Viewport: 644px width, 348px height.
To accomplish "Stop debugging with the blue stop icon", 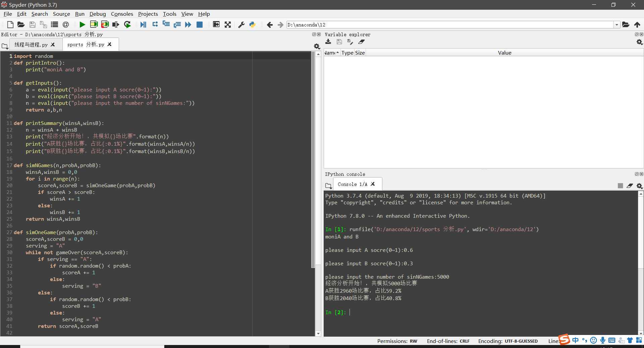I will pos(200,24).
